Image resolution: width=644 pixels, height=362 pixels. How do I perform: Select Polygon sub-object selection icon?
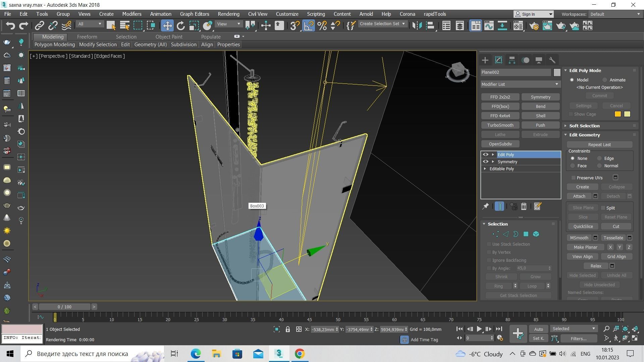coord(526,234)
